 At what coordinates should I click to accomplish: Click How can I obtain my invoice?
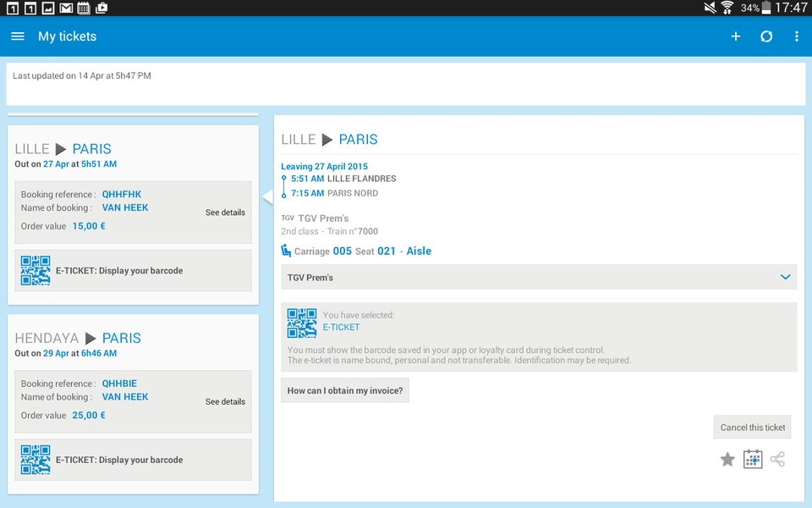[x=345, y=390]
